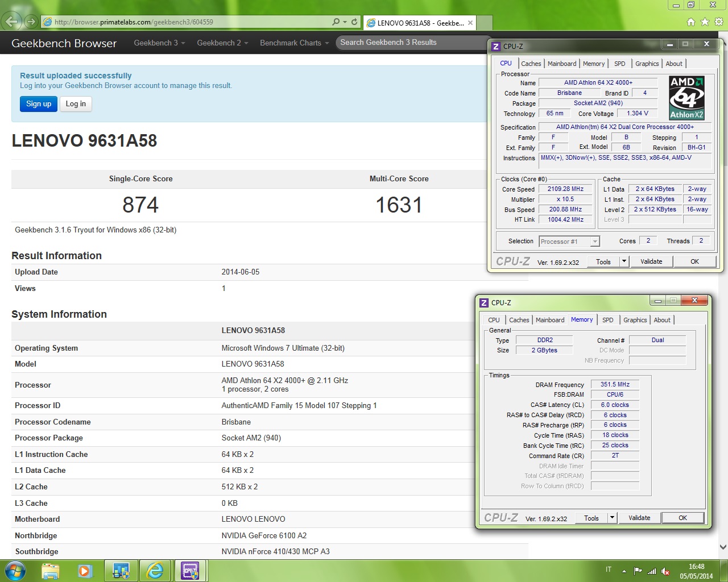This screenshot has width=728, height=582.
Task: Click the IT language indicator
Action: pos(609,569)
